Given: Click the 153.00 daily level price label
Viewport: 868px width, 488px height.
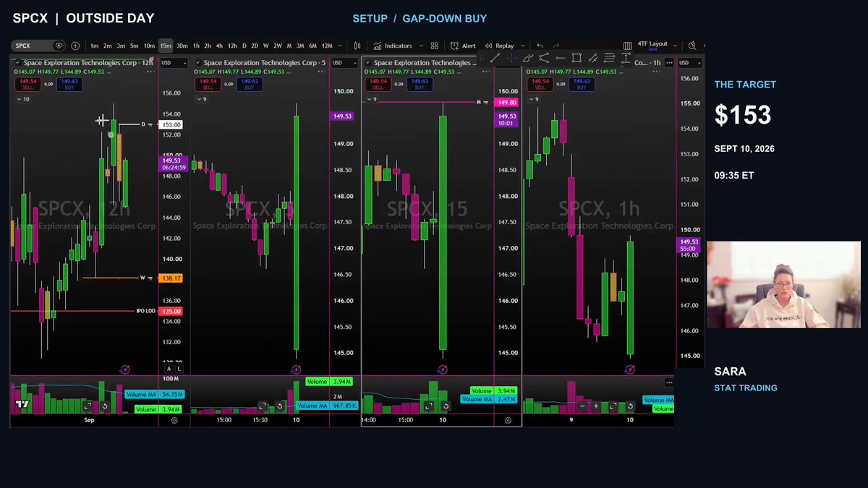Looking at the screenshot, I should pos(171,125).
